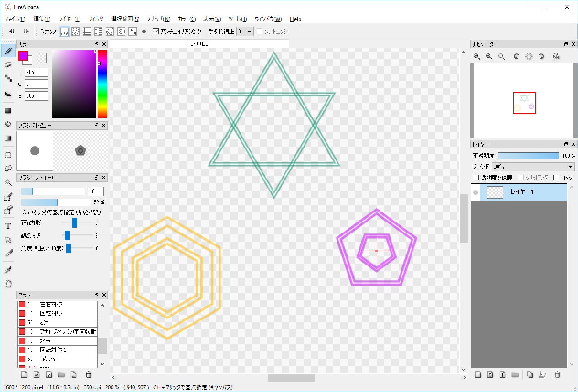The height and width of the screenshot is (392, 578).
Task: Select the 回転対称 2 brush
Action: 57,350
